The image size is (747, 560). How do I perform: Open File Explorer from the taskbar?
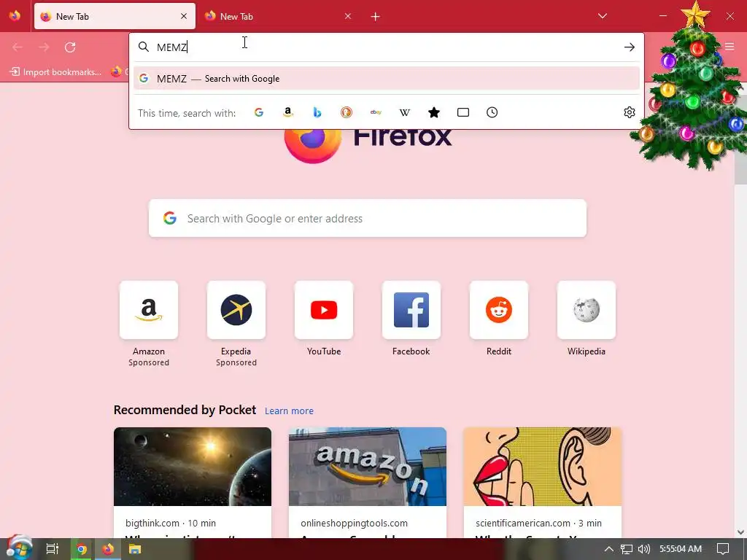(135, 549)
